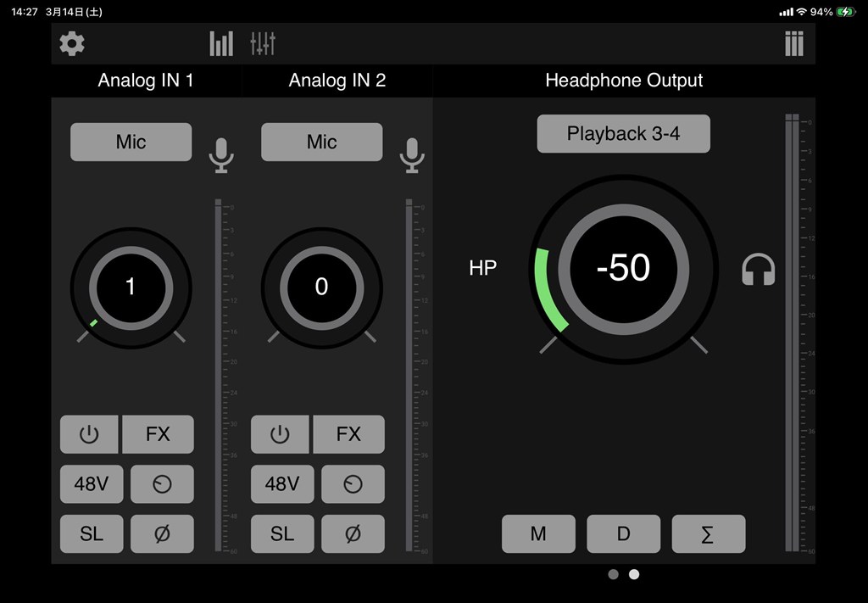Switch to the mixer faders view icon
This screenshot has width=868, height=603.
[x=263, y=43]
